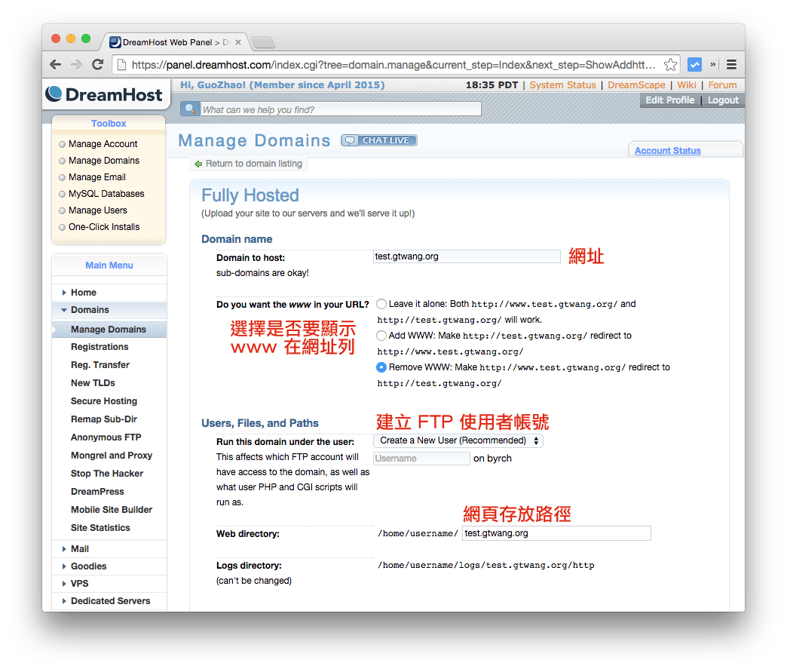Click the back navigation arrow
The image size is (787, 672).
[54, 65]
